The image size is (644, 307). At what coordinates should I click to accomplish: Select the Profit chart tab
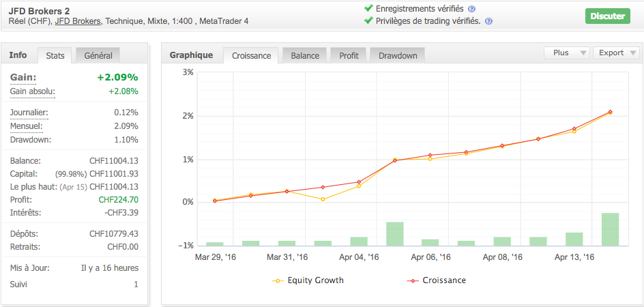coord(349,56)
